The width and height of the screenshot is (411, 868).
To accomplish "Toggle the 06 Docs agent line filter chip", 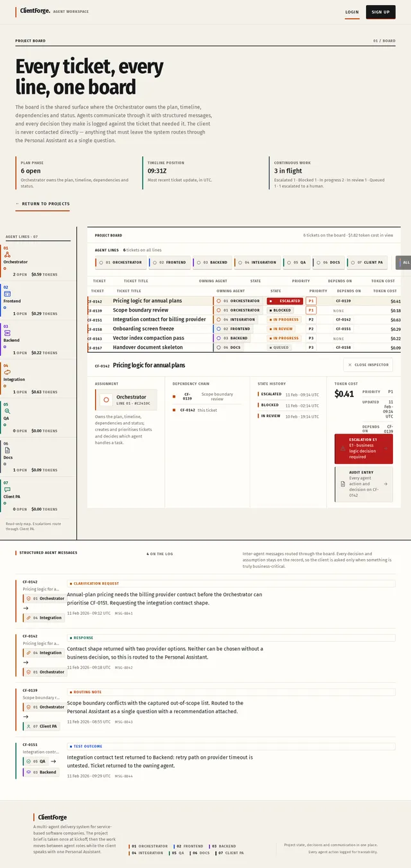I will tap(328, 262).
